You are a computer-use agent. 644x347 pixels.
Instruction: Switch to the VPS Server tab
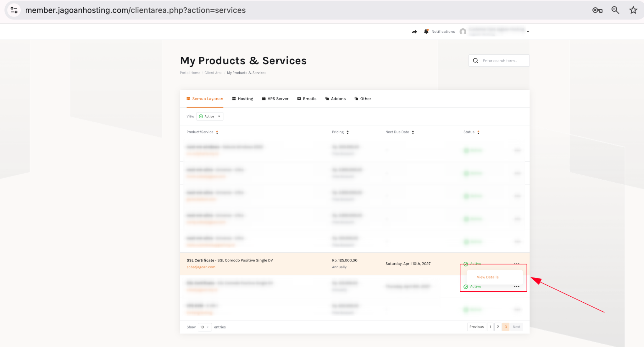point(275,99)
